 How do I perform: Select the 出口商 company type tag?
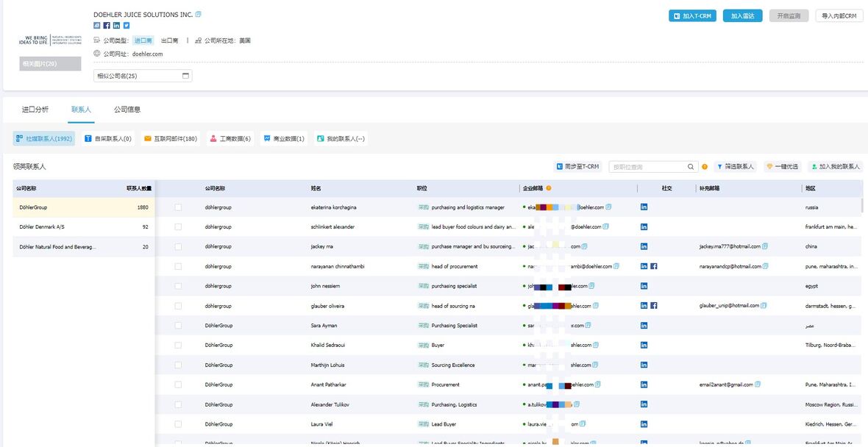pos(169,40)
